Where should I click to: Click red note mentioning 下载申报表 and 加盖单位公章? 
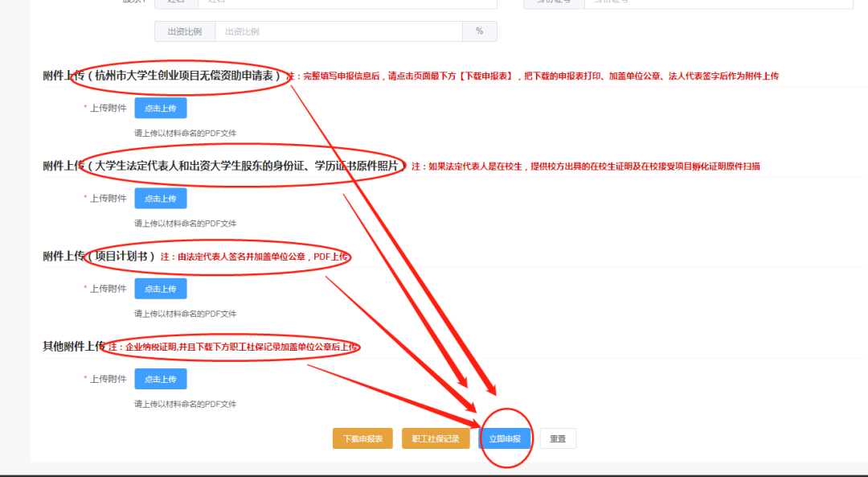pos(533,76)
